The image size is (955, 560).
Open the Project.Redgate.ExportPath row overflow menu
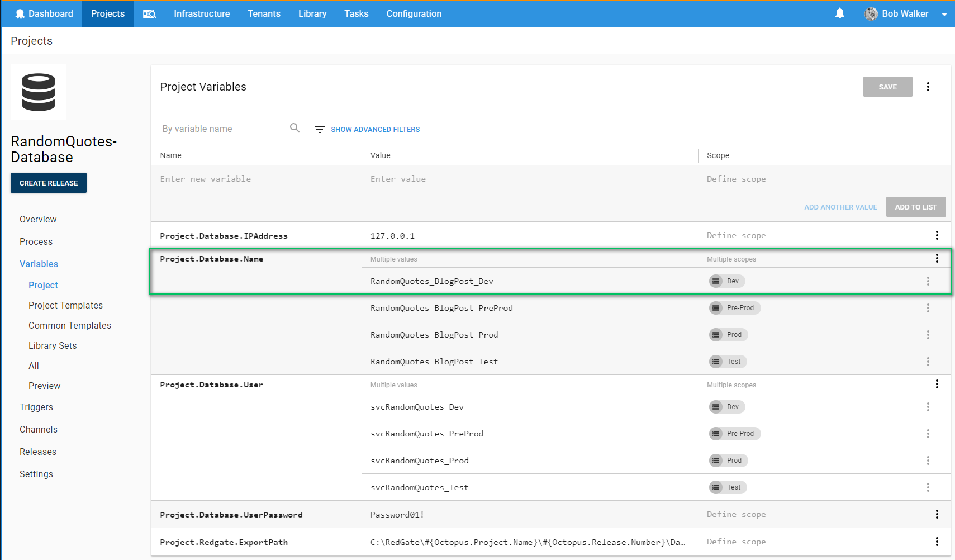[x=937, y=542]
